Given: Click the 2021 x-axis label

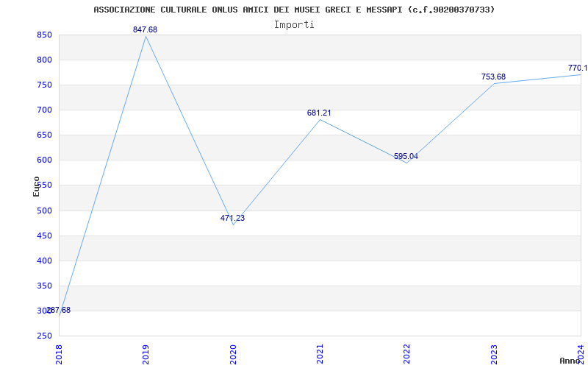Looking at the screenshot, I should tap(320, 354).
